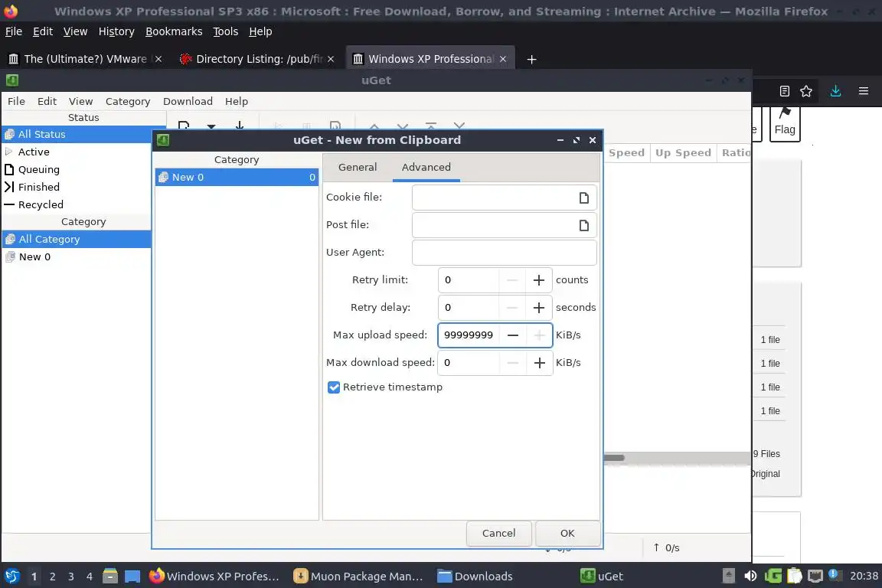882x588 pixels.
Task: Decrease Max upload speed with minus
Action: click(512, 335)
